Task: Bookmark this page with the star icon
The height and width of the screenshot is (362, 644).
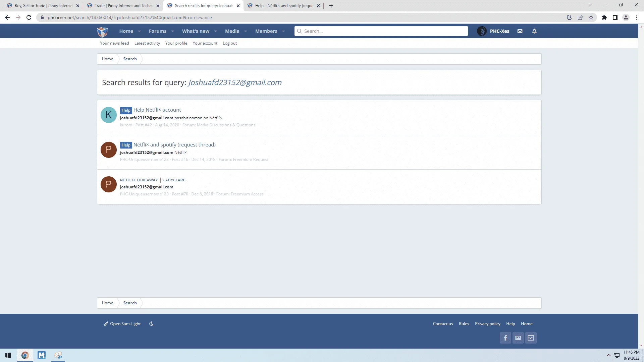Action: (x=591, y=17)
